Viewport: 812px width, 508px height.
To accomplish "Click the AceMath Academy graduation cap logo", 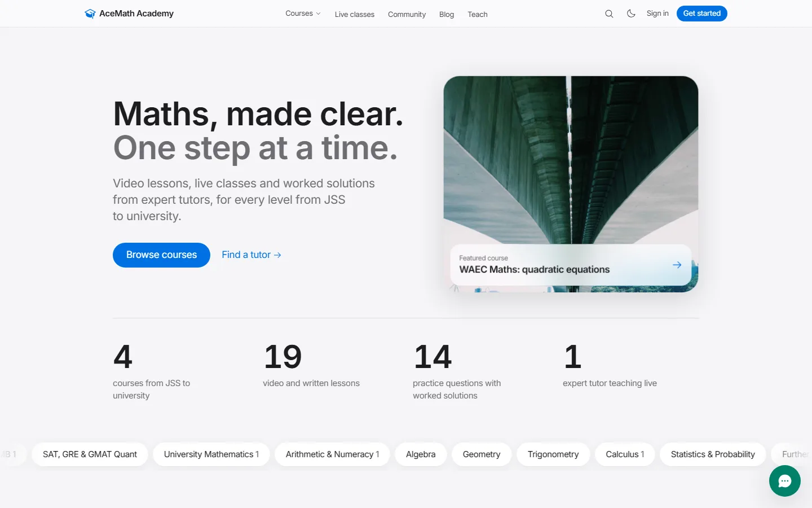I will pyautogui.click(x=90, y=14).
